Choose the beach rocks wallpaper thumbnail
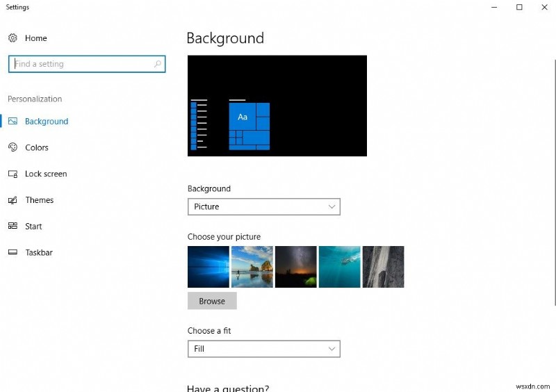 click(x=252, y=267)
